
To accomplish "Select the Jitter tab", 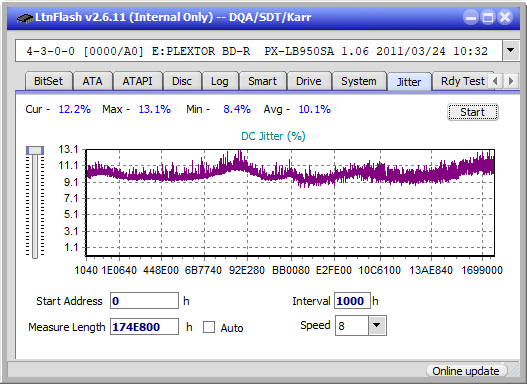I will pyautogui.click(x=409, y=82).
